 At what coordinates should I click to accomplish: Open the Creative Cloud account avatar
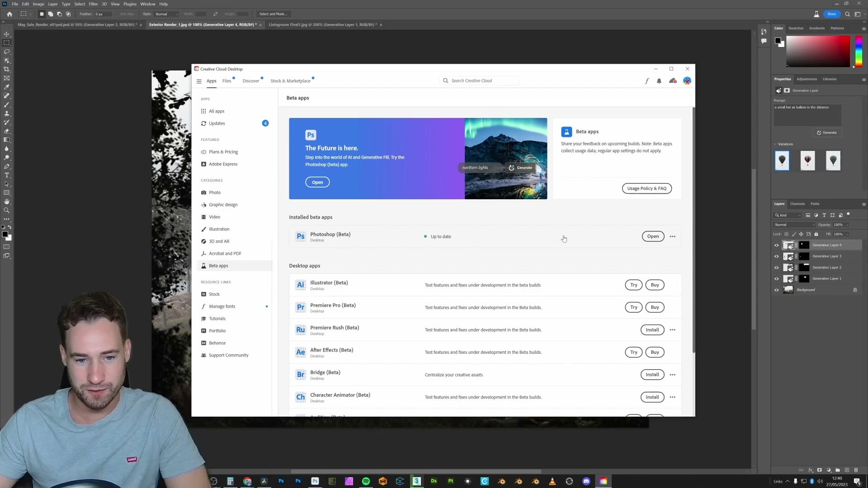point(687,81)
